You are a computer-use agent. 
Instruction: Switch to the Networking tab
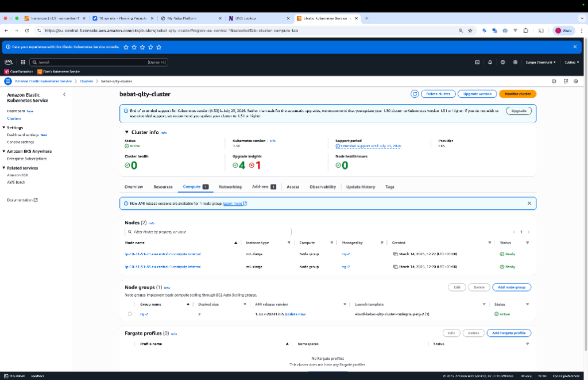pos(230,187)
